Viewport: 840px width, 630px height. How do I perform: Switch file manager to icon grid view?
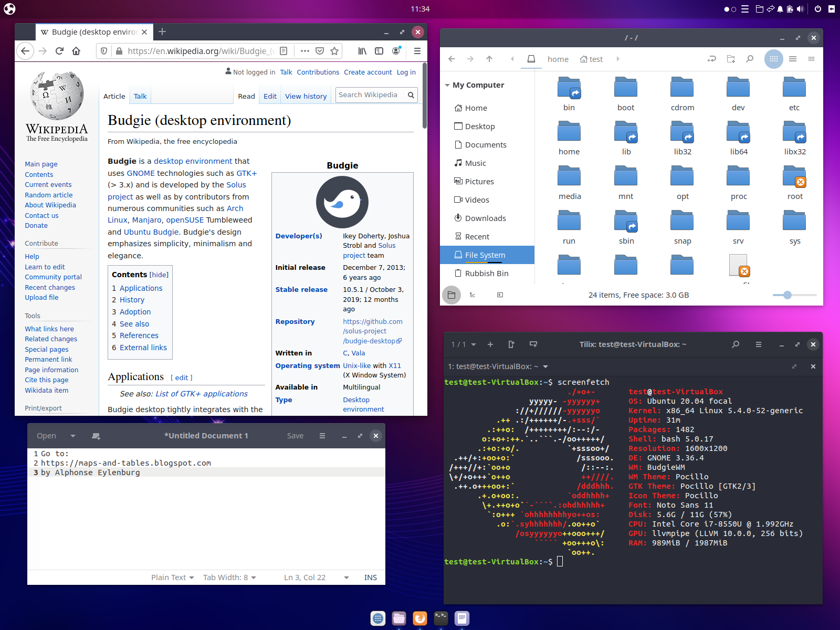coord(774,59)
